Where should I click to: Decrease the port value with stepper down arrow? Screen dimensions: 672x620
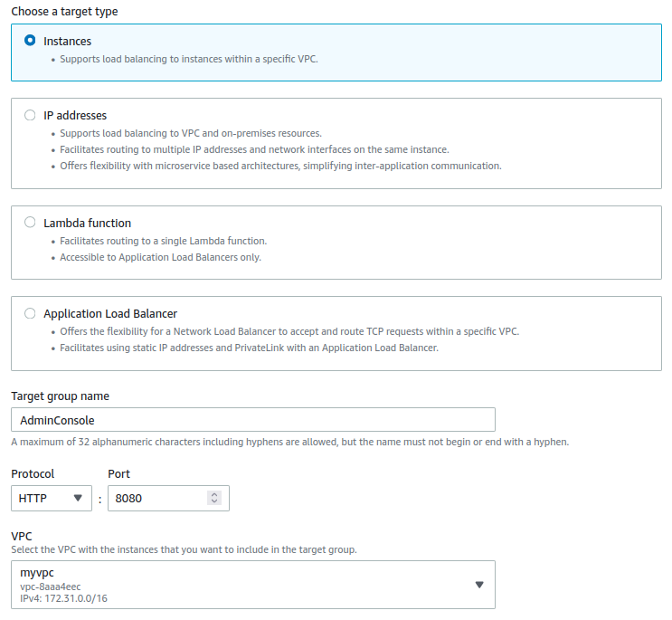[x=214, y=501]
